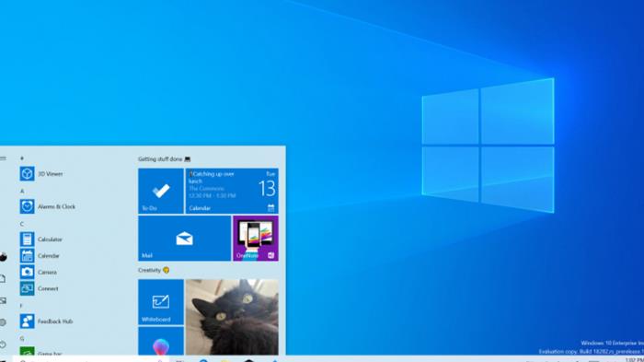
Task: Open the Calendar live tile showing 13
Action: (x=232, y=191)
